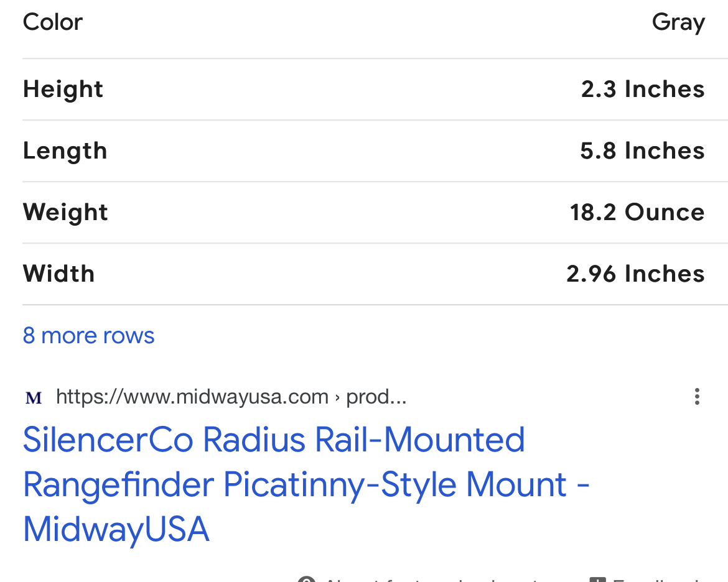Click the 'Height' row label
The image size is (728, 582).
point(63,89)
